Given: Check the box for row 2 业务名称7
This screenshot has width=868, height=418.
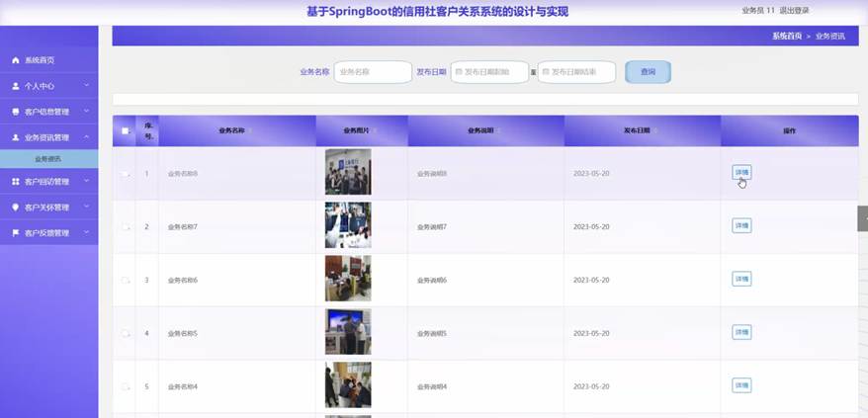Looking at the screenshot, I should click(x=126, y=227).
